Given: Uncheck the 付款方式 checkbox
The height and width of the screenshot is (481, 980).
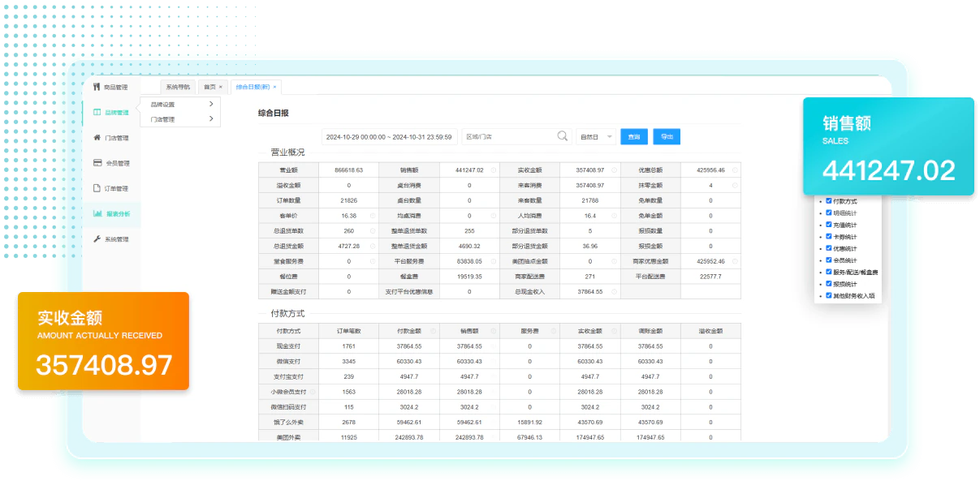Looking at the screenshot, I should (x=828, y=200).
